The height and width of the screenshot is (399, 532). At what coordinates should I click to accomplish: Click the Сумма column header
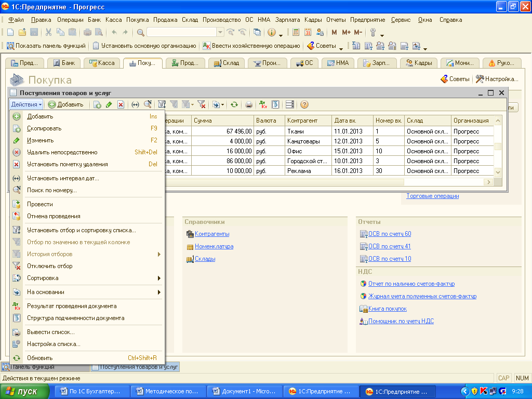[x=222, y=121]
